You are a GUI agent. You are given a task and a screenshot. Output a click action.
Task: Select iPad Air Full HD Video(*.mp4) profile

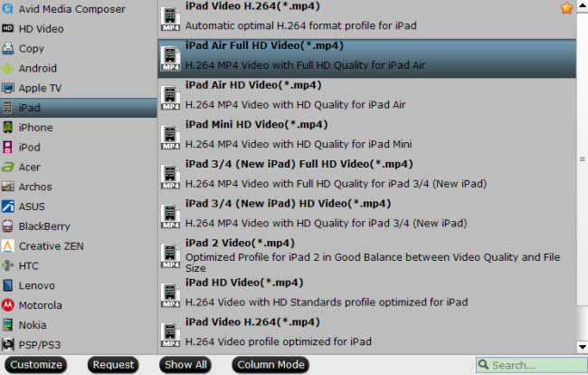(366, 59)
